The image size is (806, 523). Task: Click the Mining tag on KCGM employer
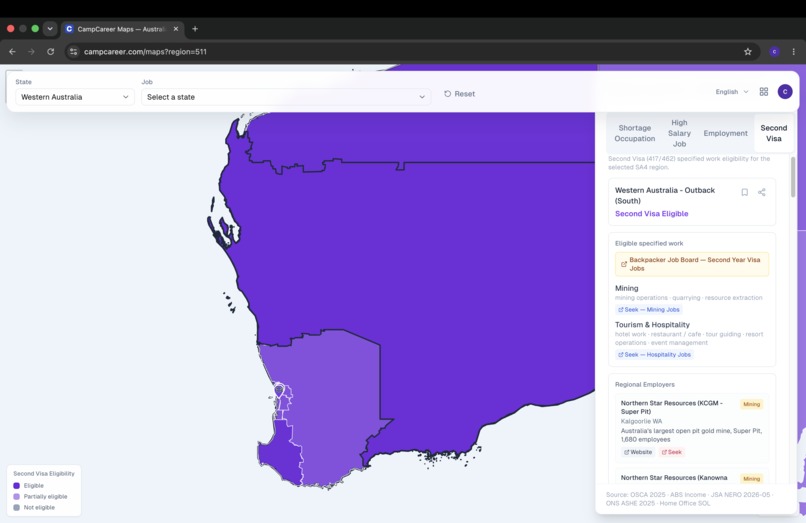(751, 404)
